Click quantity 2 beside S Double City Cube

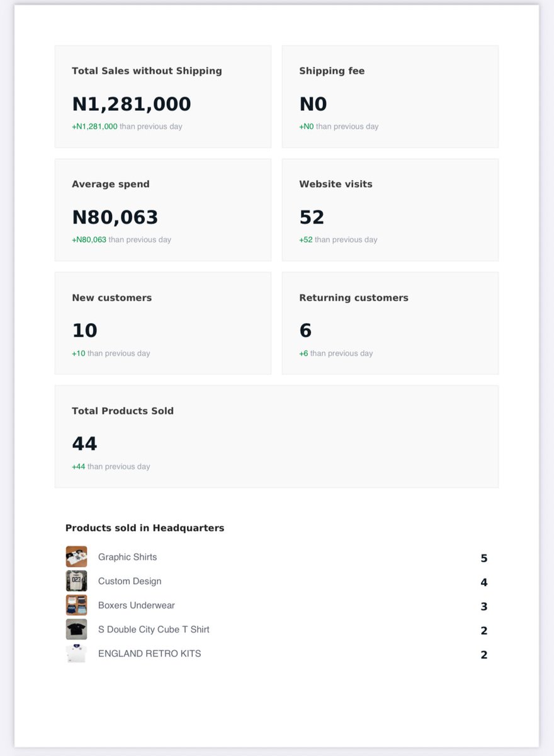point(484,631)
